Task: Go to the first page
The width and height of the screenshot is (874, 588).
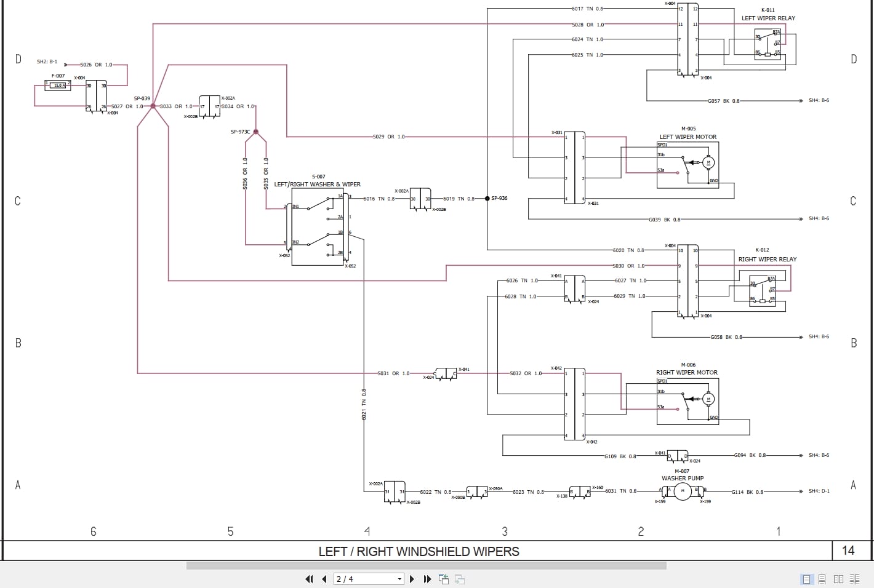Action: (x=309, y=579)
